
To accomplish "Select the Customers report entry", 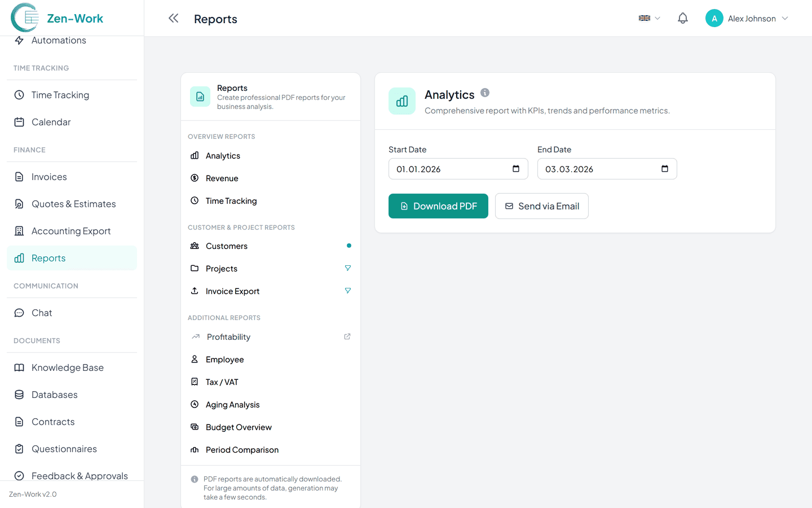I will [x=226, y=246].
